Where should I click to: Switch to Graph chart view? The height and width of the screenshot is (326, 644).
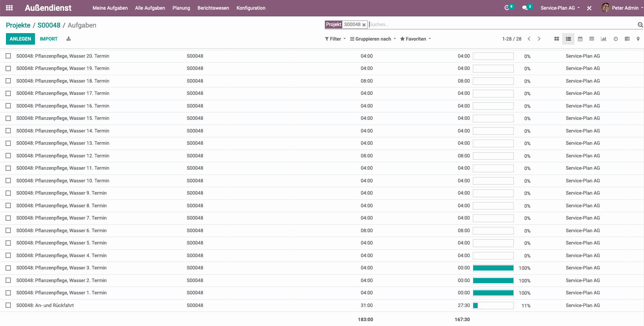click(x=603, y=39)
